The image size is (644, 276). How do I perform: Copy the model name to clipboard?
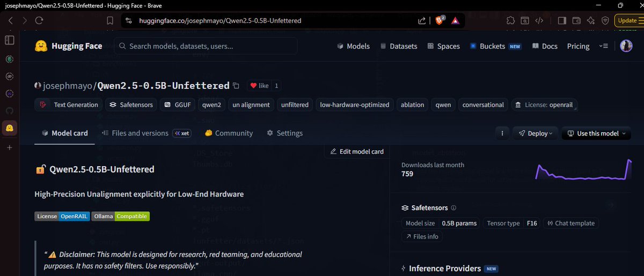pos(236,86)
